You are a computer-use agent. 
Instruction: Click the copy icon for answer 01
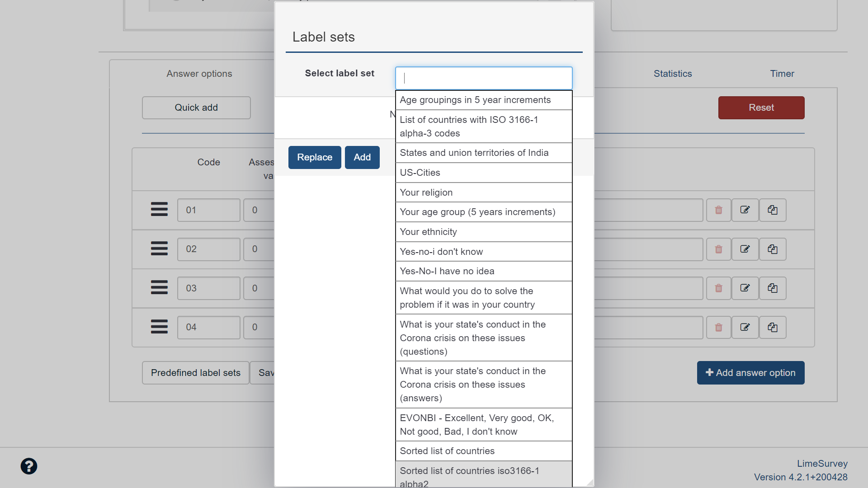tap(773, 210)
